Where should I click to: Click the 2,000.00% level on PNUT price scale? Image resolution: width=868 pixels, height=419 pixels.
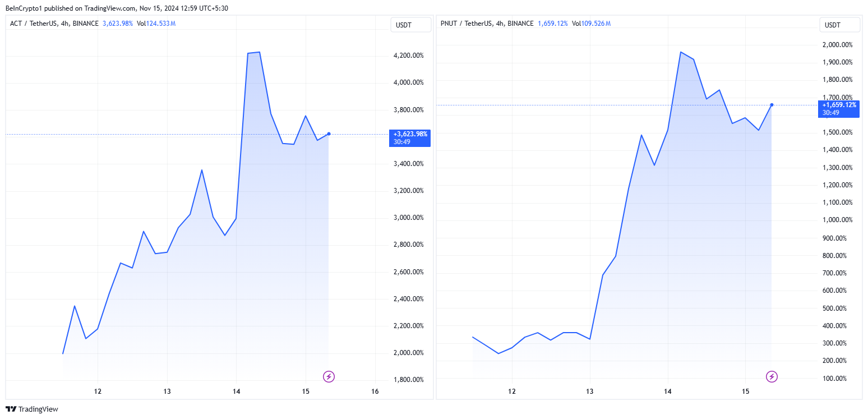pyautogui.click(x=837, y=45)
